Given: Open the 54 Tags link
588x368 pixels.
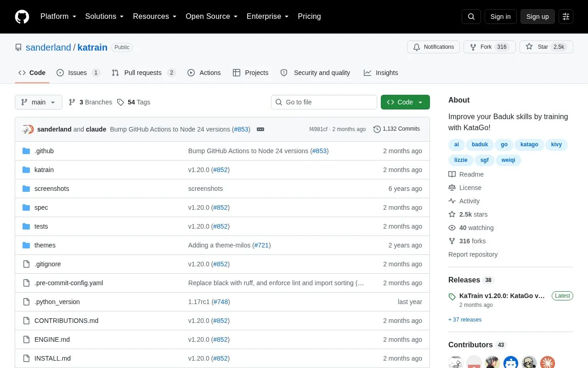Looking at the screenshot, I should 134,102.
